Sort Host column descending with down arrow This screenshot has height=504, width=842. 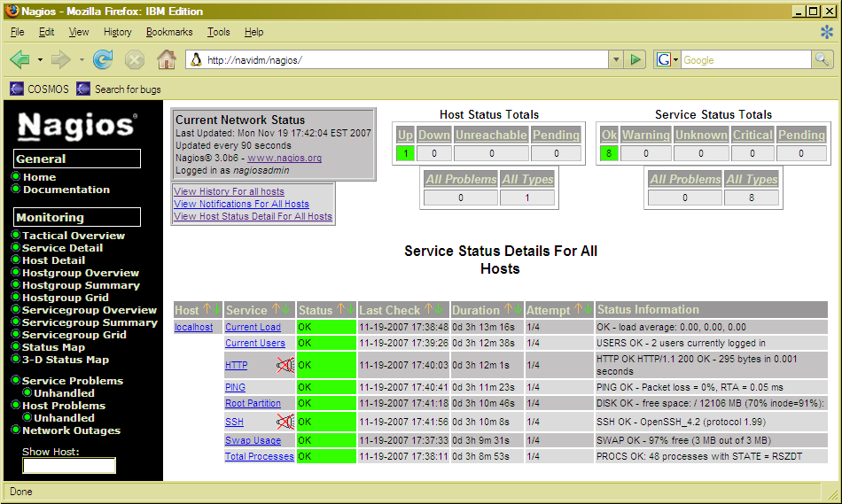[x=216, y=309]
